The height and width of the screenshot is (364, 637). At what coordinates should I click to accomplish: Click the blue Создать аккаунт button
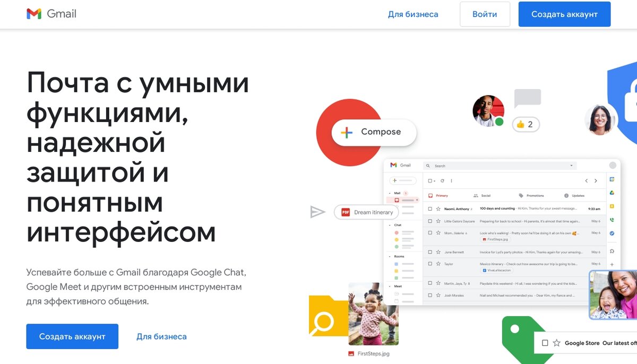click(564, 14)
